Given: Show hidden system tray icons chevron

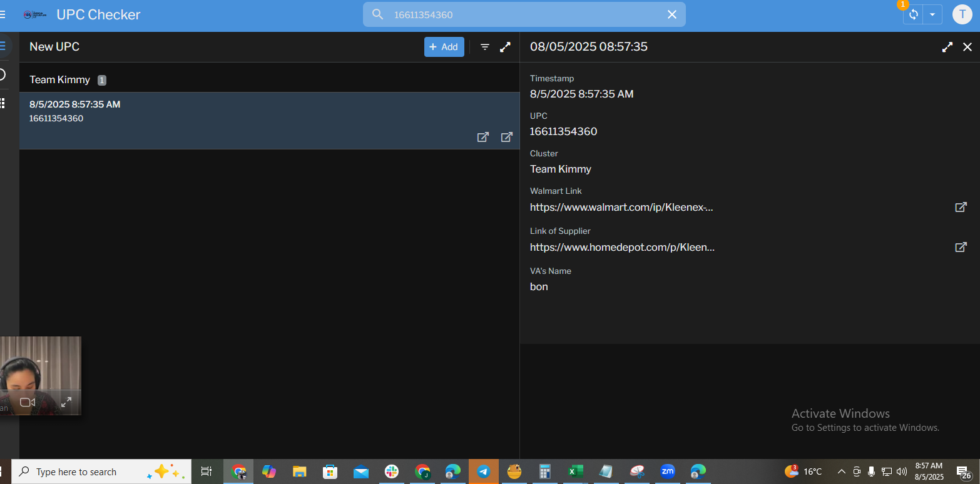Looking at the screenshot, I should coord(841,471).
